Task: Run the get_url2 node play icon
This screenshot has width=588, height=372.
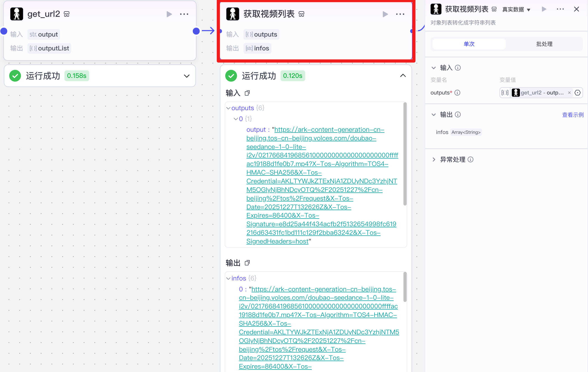Action: 169,14
